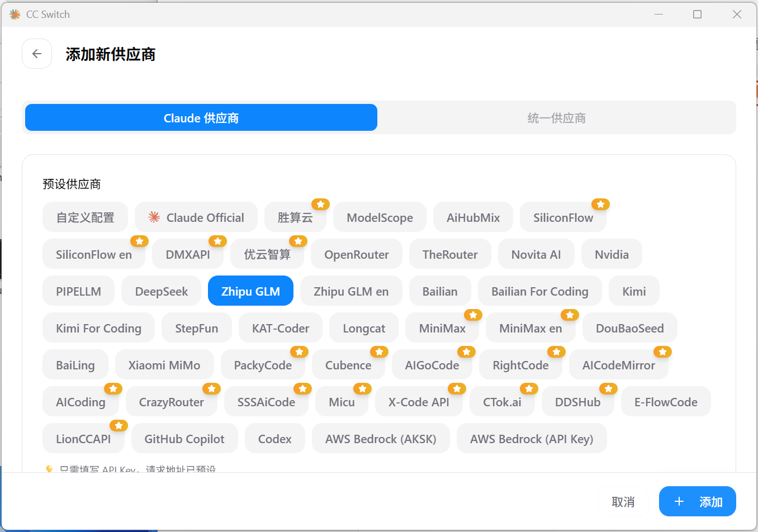The width and height of the screenshot is (758, 532).
Task: Click the highlighted Zhipu GLM preset
Action: coord(250,291)
